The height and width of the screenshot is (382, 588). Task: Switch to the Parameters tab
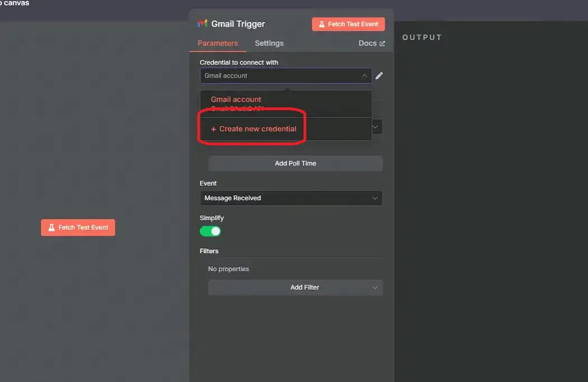click(x=217, y=44)
